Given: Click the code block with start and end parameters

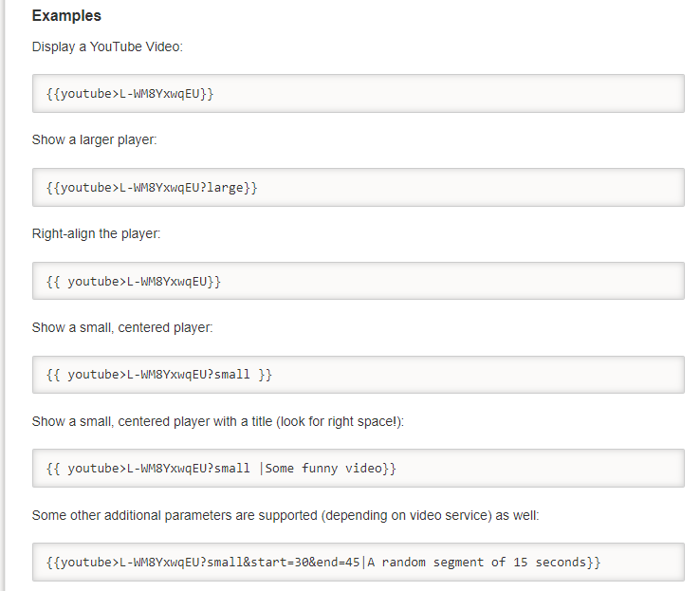Looking at the screenshot, I should click(358, 563).
